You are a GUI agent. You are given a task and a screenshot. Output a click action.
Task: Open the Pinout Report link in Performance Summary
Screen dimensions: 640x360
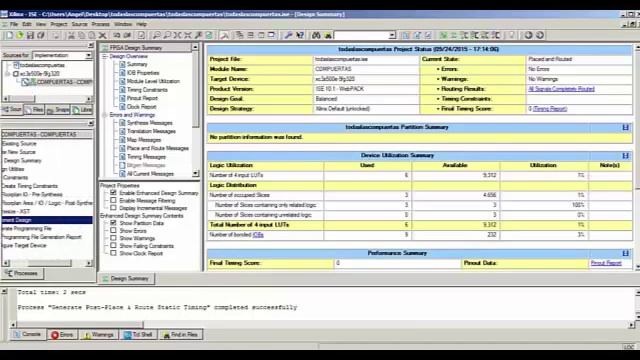tap(606, 263)
